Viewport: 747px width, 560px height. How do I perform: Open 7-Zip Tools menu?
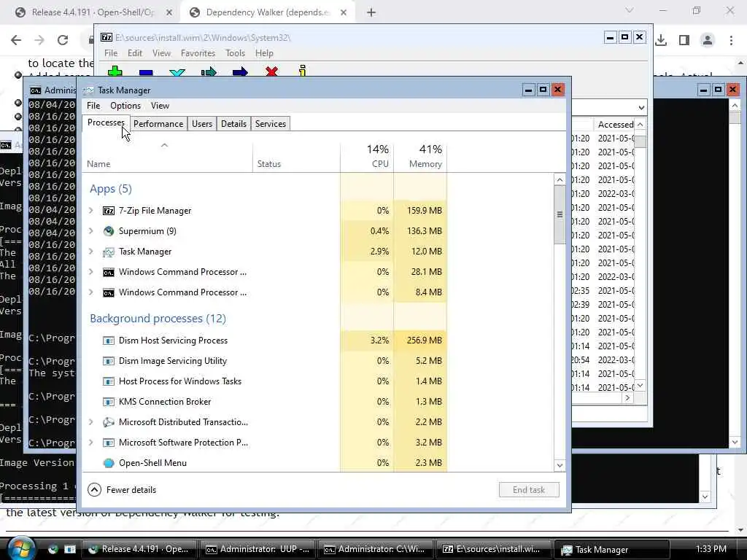235,53
